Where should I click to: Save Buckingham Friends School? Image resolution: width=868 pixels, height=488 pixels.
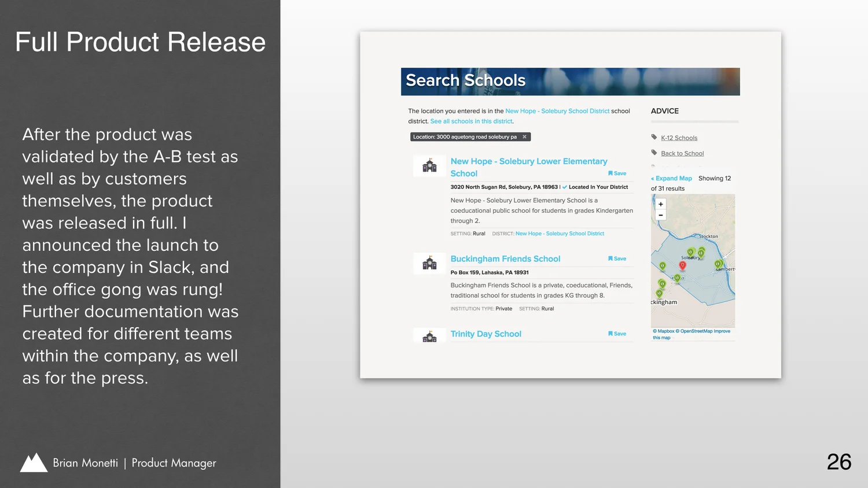(x=617, y=258)
